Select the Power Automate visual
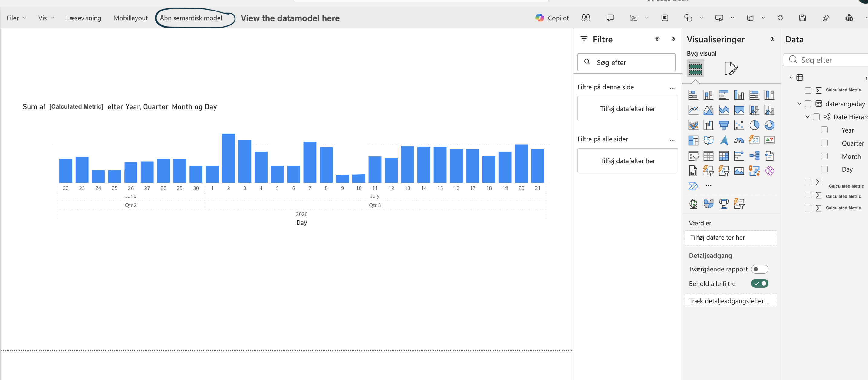Image resolution: width=868 pixels, height=380 pixels. (693, 186)
